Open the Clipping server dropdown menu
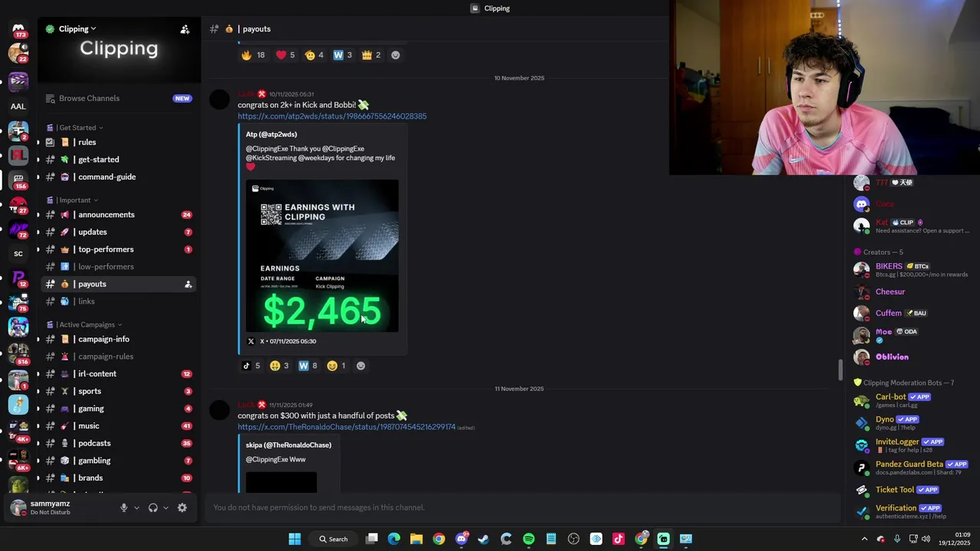980x551 pixels. (77, 29)
